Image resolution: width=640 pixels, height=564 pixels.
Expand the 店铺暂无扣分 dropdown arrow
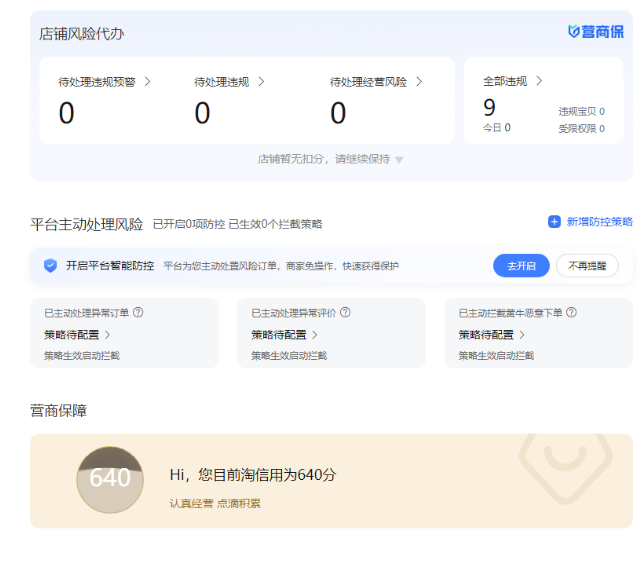[399, 160]
